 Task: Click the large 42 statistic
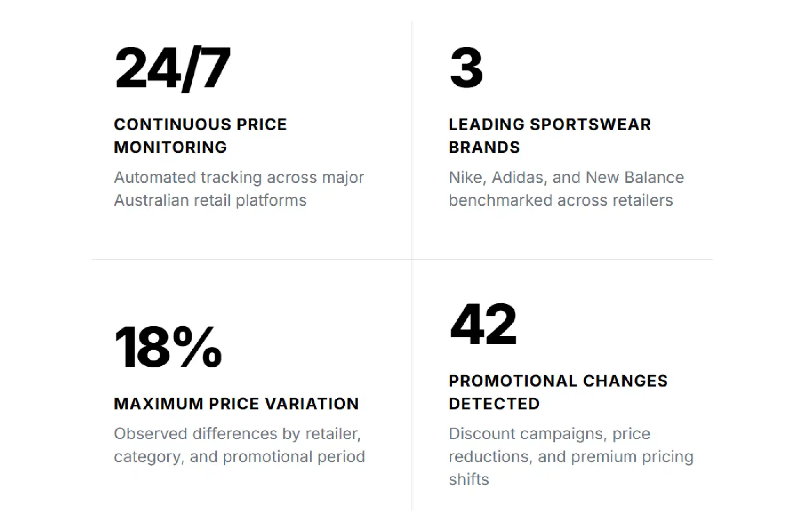(483, 324)
